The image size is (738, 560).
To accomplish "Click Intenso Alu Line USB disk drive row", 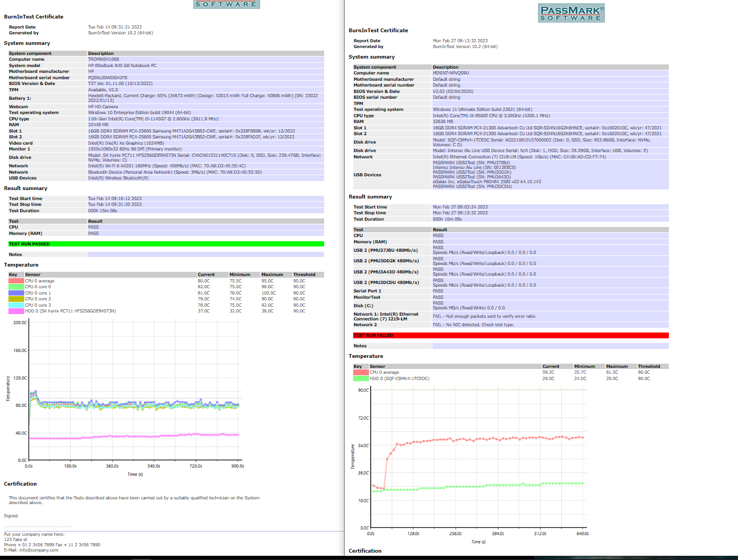I will click(540, 150).
